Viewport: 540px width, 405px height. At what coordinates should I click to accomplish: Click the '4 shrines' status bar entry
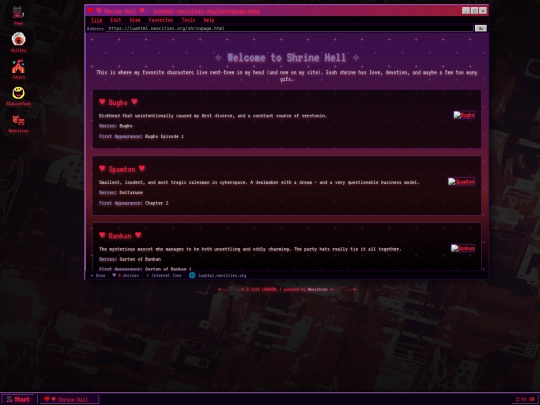pyautogui.click(x=126, y=276)
